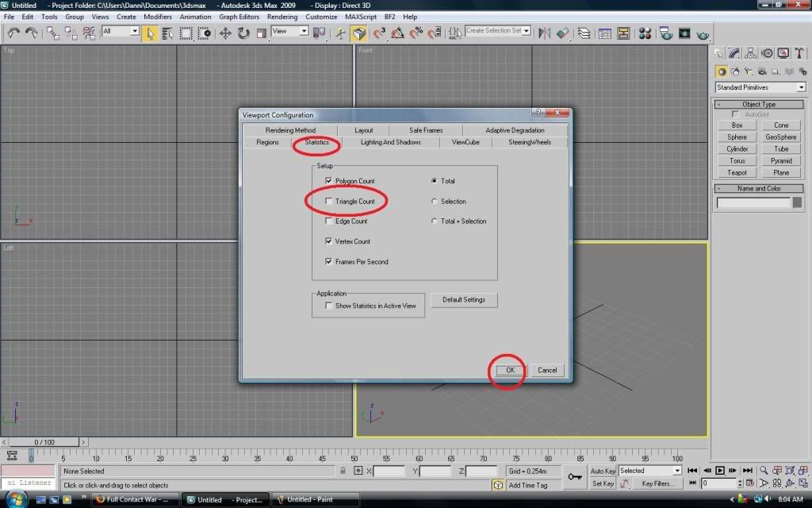Click the Undo arrow in main toolbar
812x508 pixels.
pos(13,33)
